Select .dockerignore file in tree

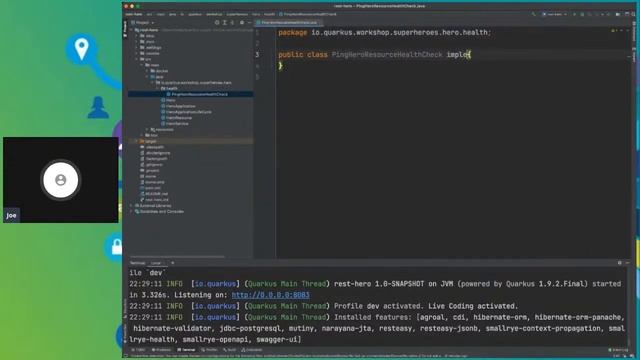[x=158, y=153]
